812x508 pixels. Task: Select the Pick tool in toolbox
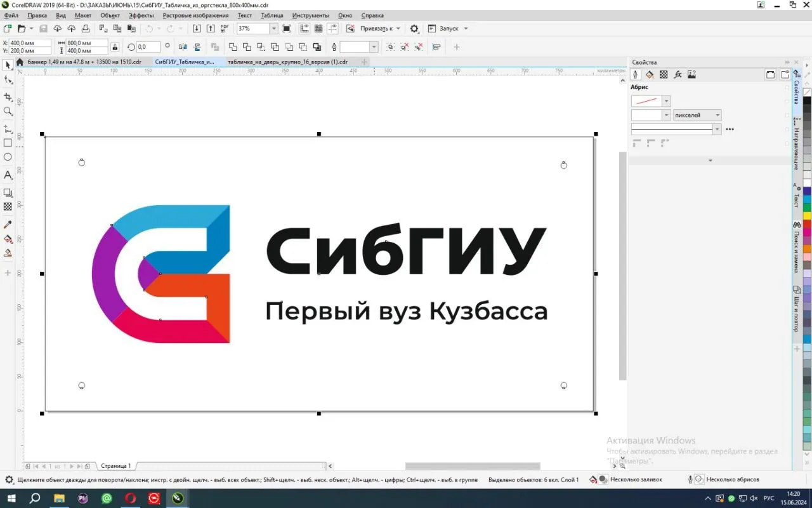pos(8,65)
